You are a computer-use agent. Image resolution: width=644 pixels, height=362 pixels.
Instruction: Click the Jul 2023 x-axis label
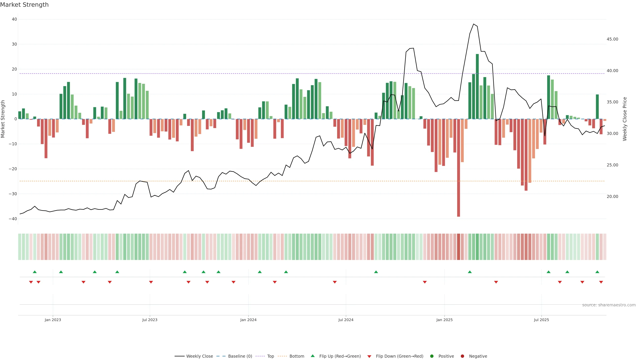[x=150, y=320]
